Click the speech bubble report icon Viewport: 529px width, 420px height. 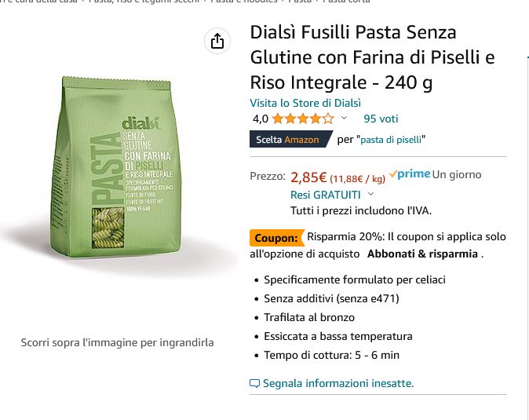point(254,384)
